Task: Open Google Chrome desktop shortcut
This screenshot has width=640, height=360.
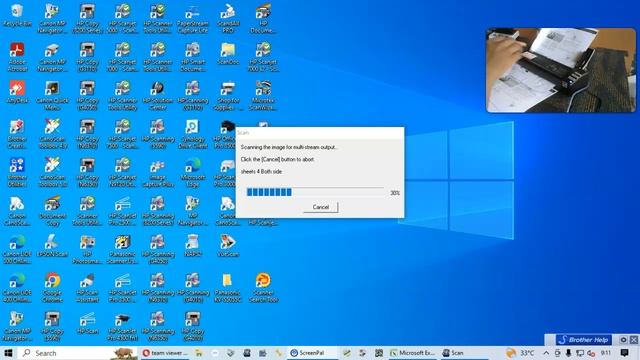Action: tap(52, 288)
